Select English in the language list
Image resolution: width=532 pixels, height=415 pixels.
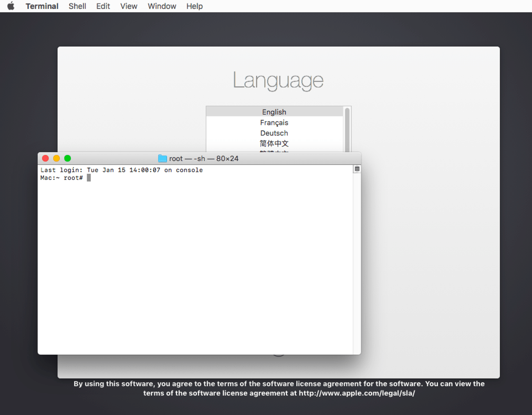pyautogui.click(x=274, y=112)
